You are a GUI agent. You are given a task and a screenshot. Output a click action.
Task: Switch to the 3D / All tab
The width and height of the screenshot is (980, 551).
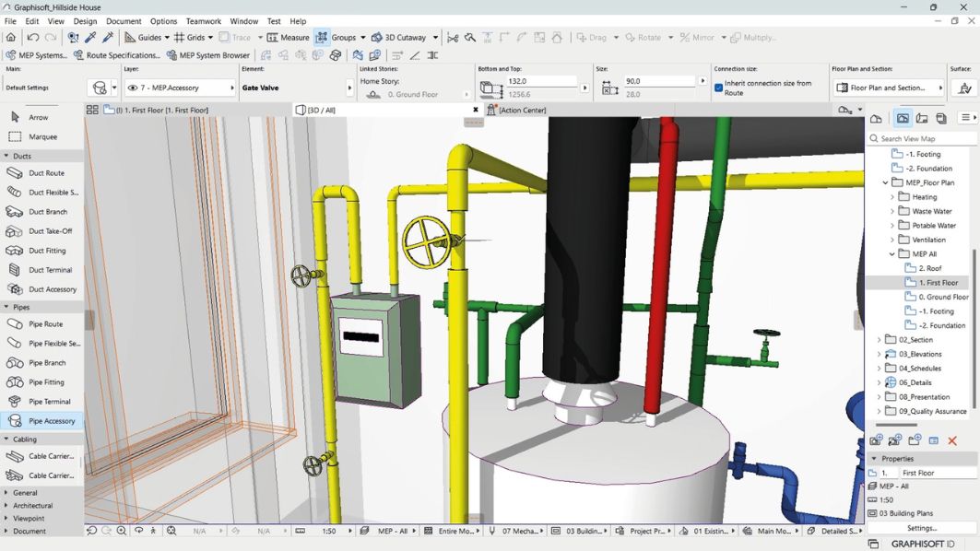point(321,109)
